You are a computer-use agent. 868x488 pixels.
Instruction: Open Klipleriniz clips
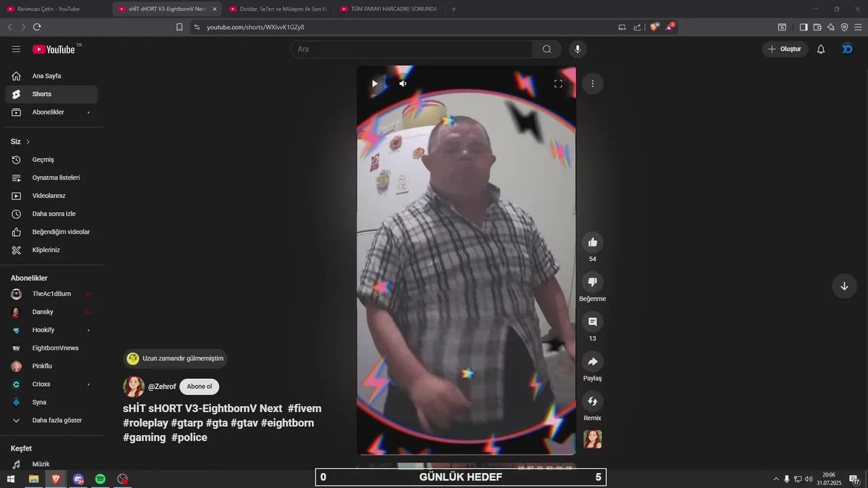point(52,250)
